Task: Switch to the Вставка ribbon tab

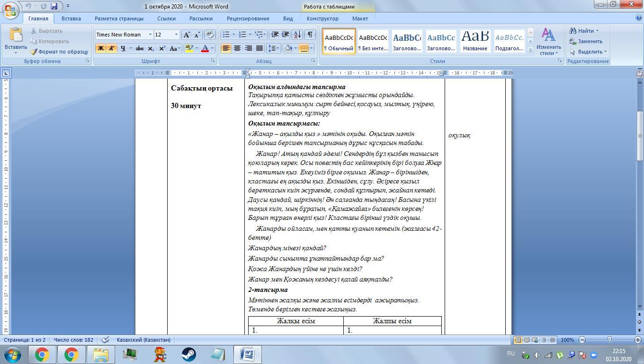Action: click(x=71, y=18)
